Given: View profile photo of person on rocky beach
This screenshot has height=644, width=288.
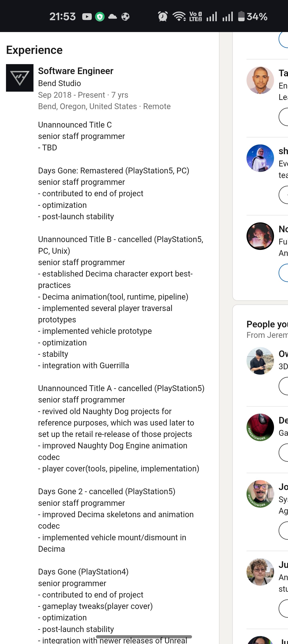Looking at the screenshot, I should point(260,361).
